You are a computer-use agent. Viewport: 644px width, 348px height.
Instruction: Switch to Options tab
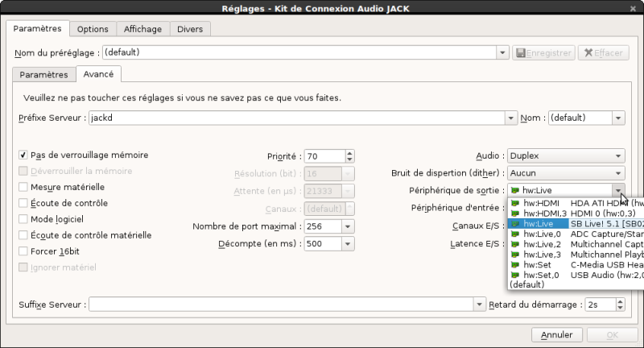(93, 29)
